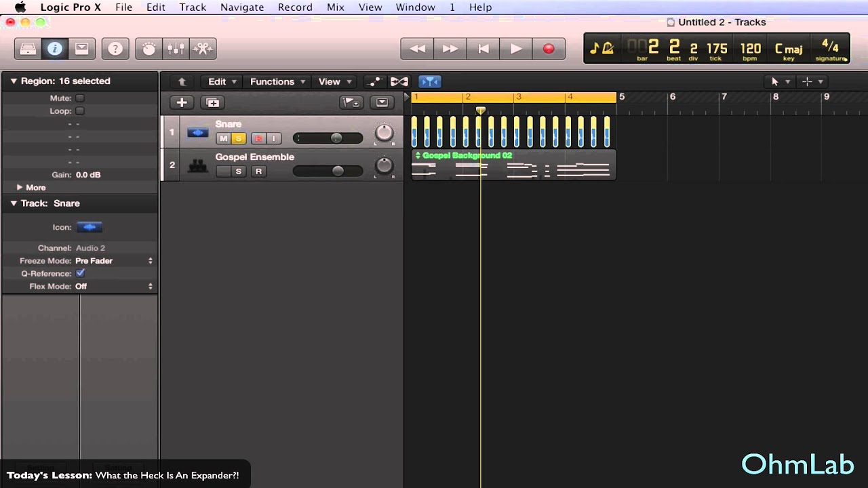Screen dimensions: 868x488
Task: Go to beginning transport button
Action: coord(483,49)
